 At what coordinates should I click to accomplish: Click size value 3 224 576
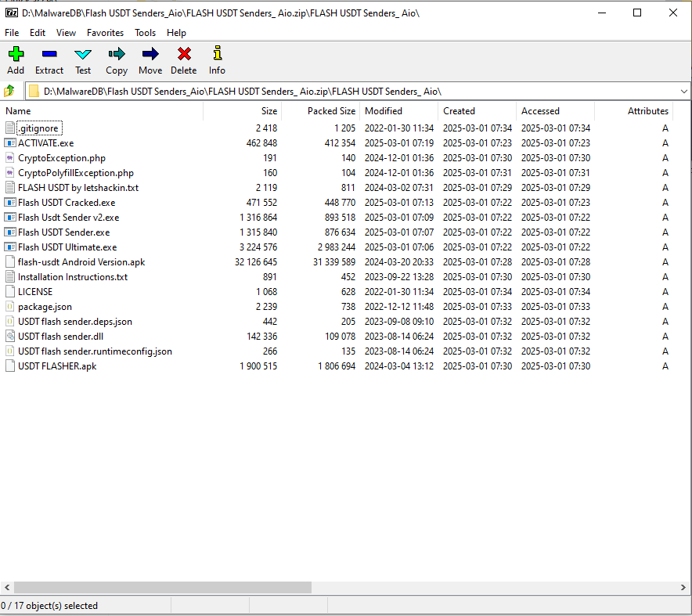click(x=258, y=247)
